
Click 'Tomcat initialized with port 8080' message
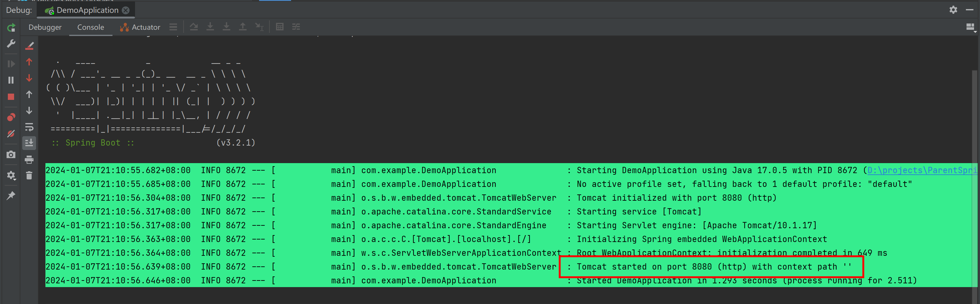coord(676,198)
